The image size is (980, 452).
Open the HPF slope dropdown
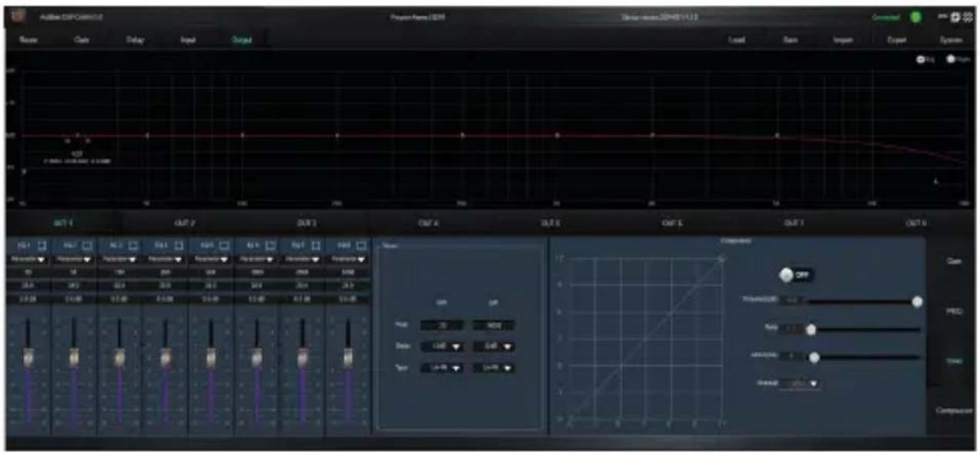coord(442,347)
